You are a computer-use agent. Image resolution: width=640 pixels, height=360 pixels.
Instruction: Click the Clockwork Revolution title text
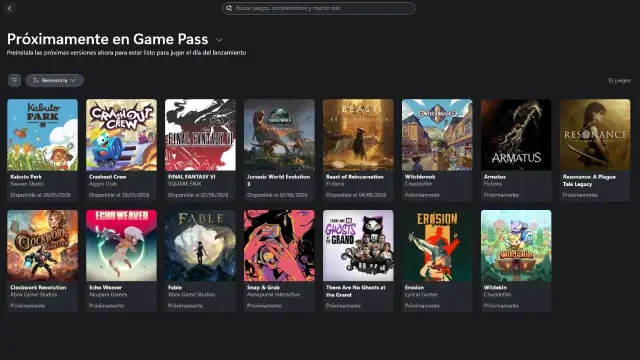[x=38, y=287]
